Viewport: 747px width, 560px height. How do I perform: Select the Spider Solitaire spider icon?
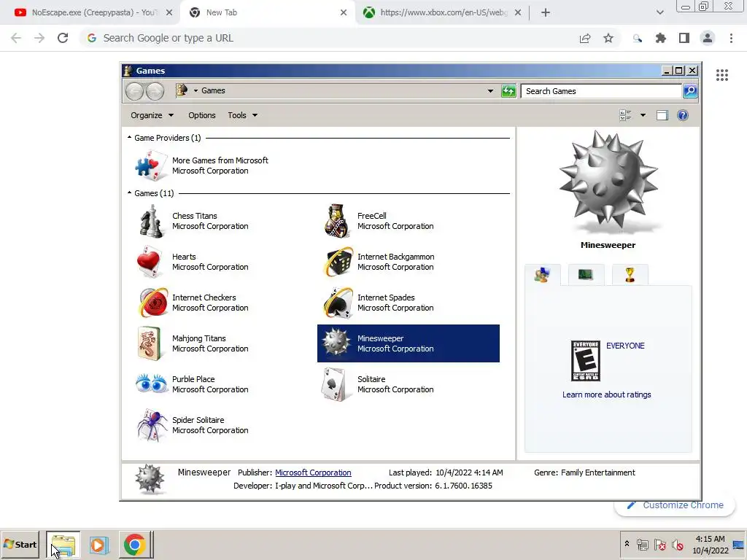click(152, 425)
